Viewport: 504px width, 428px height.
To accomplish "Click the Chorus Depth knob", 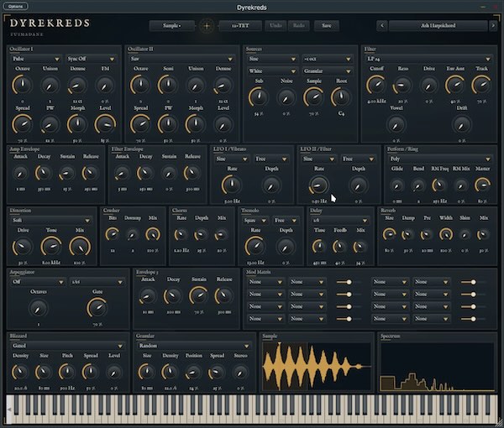I will [x=201, y=235].
